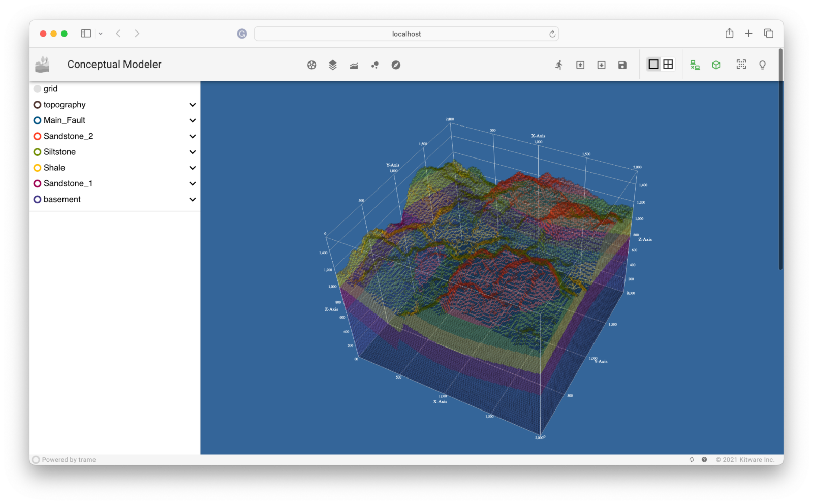Viewport: 813px width, 504px height.
Task: Select the scatter points icon
Action: click(375, 65)
